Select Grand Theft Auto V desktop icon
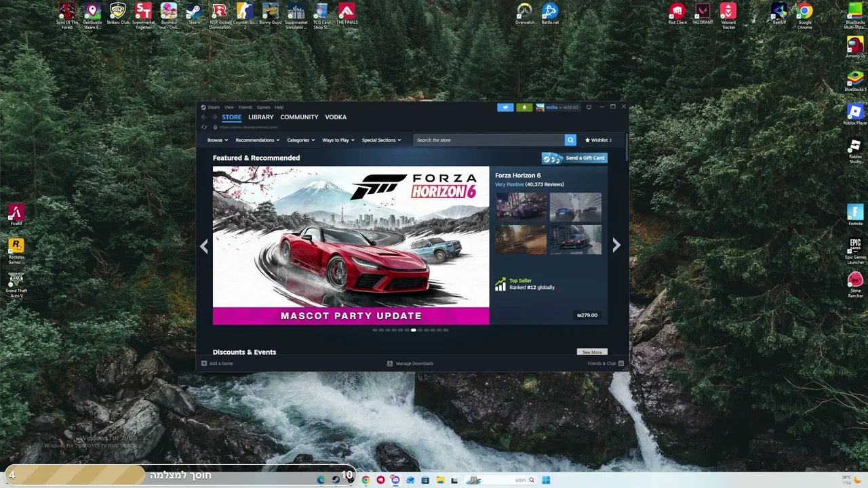The width and height of the screenshot is (868, 488). pos(16,285)
